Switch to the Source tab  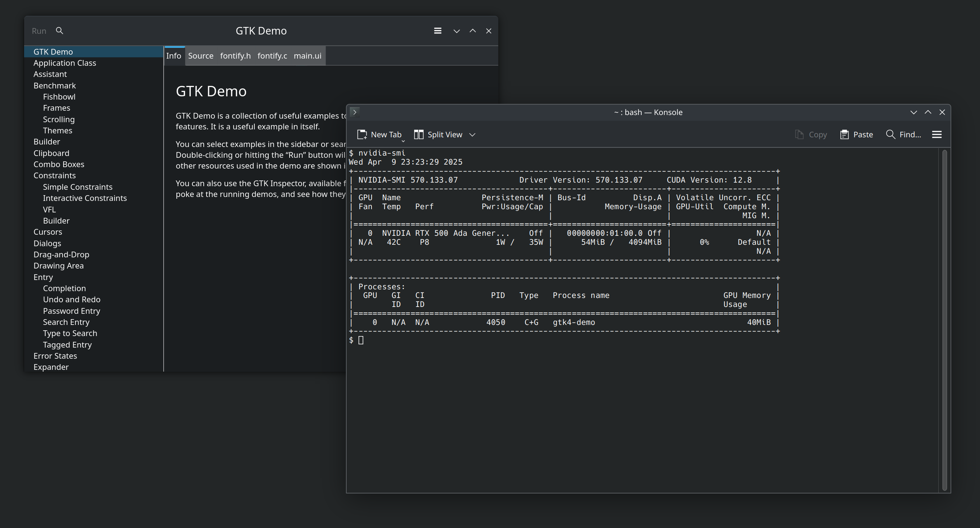200,56
